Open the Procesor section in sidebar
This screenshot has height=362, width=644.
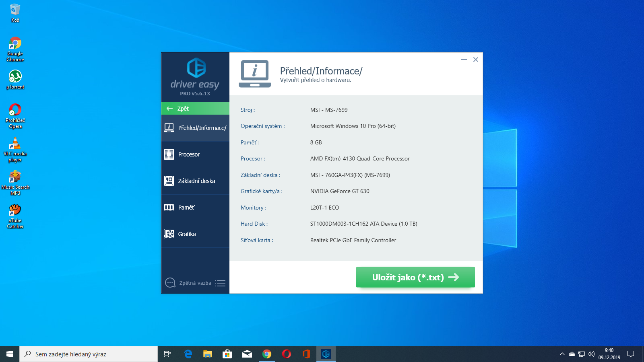coord(195,154)
